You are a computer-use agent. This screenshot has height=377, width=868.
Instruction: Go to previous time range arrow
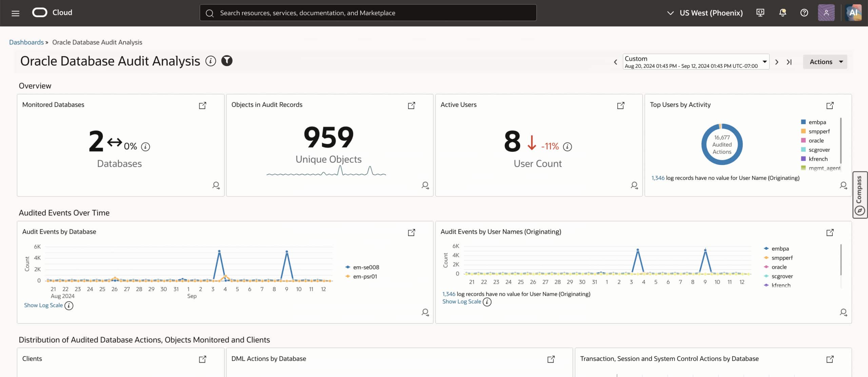[615, 62]
